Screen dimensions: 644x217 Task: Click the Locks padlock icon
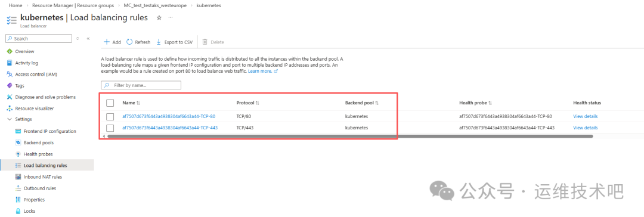click(x=18, y=211)
